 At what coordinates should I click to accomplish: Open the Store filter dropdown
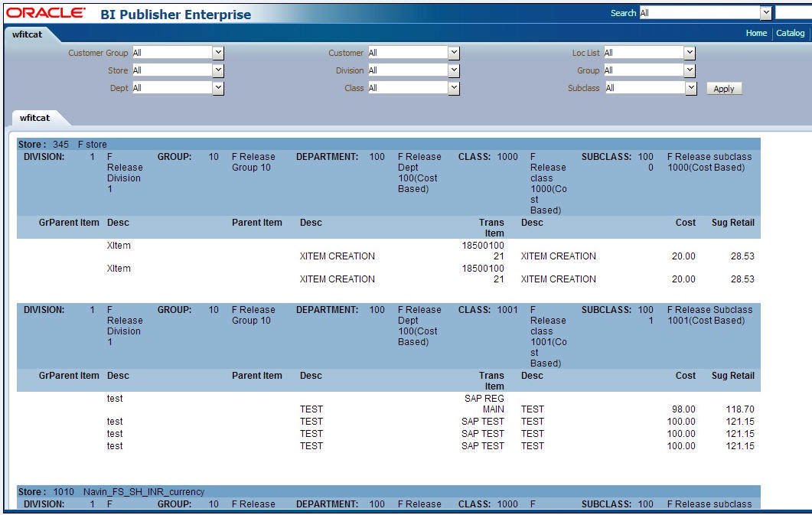click(218, 70)
